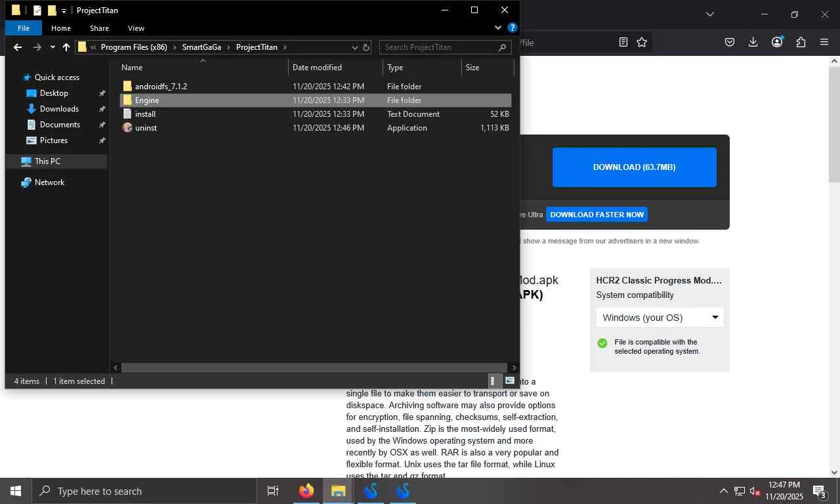
Task: Open the browser Downloads panel
Action: [x=753, y=42]
